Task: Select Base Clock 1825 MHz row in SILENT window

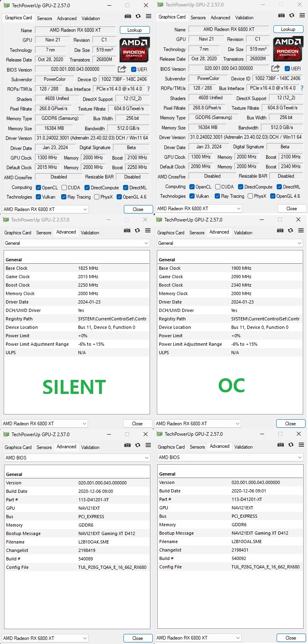Action: point(76,268)
